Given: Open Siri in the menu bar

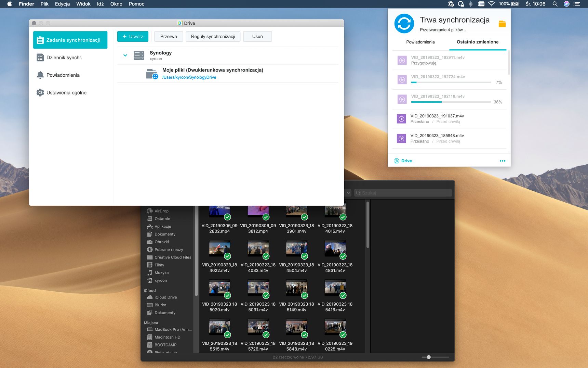Looking at the screenshot, I should click(x=566, y=4).
